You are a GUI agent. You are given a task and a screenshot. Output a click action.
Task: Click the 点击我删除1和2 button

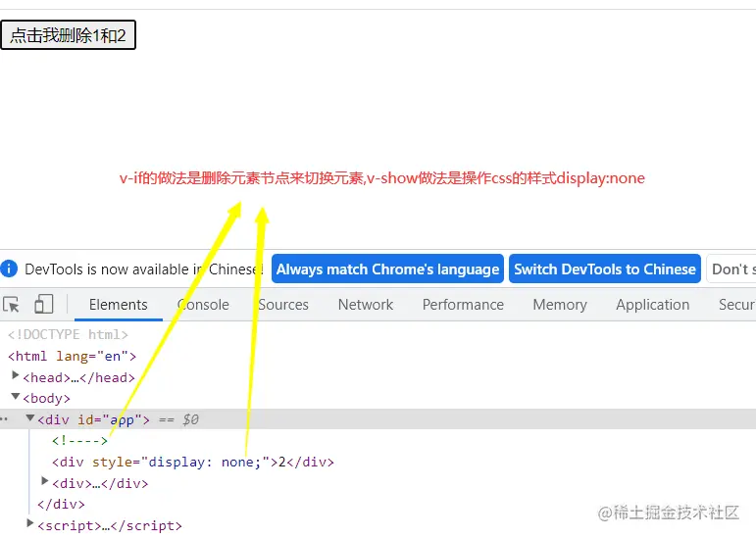[68, 35]
